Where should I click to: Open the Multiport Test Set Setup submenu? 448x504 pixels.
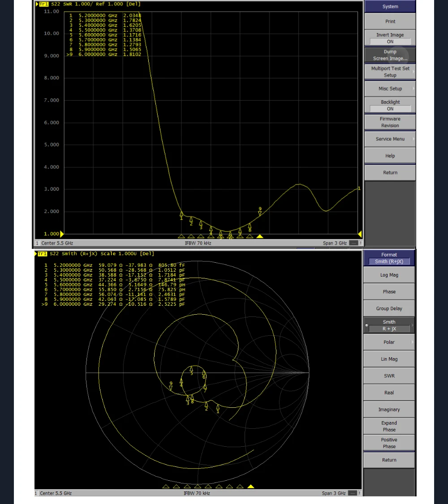390,72
